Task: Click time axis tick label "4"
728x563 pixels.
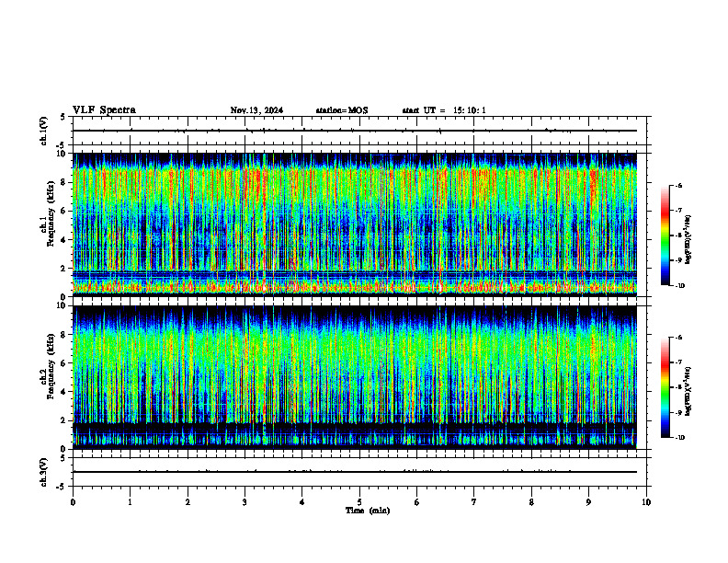Action: [x=302, y=502]
